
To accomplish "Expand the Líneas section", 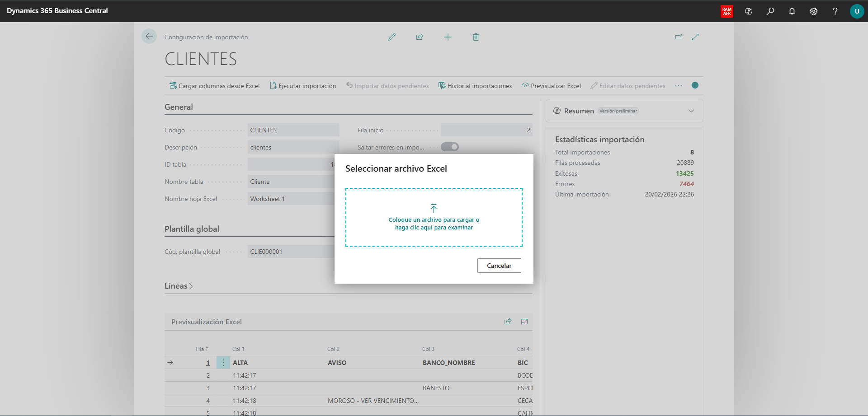I will 179,286.
